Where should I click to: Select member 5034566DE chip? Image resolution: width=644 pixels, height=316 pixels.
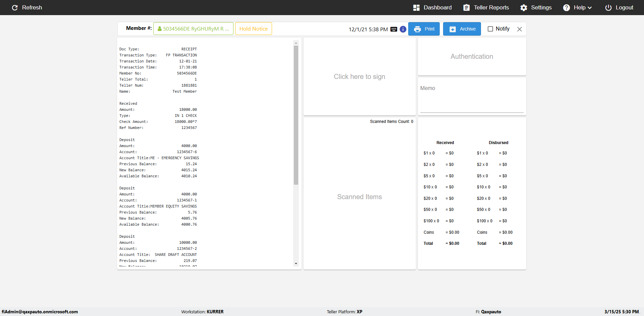pyautogui.click(x=194, y=29)
